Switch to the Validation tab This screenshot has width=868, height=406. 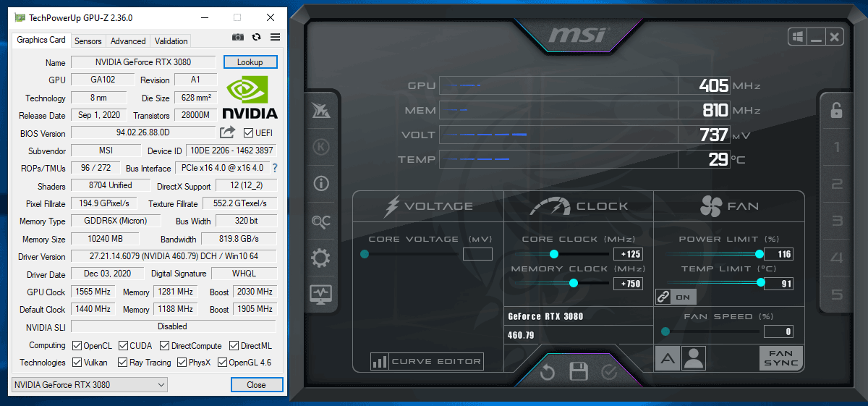pyautogui.click(x=171, y=41)
